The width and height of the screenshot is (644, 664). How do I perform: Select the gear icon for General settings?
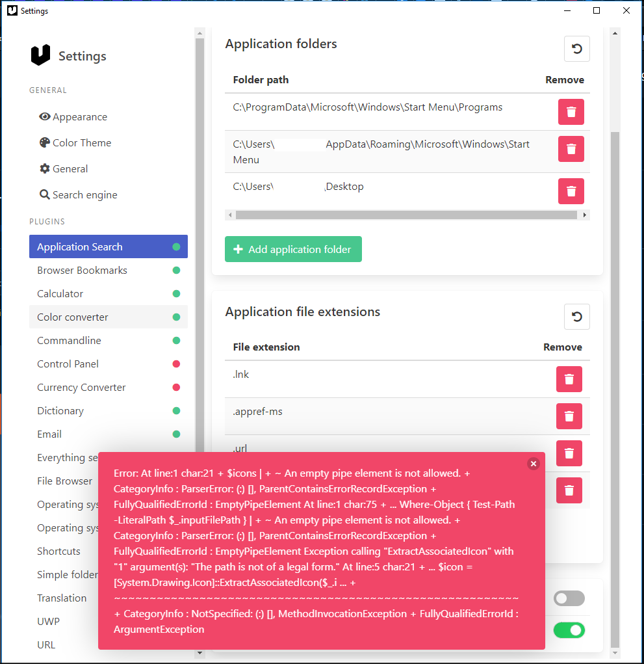44,168
